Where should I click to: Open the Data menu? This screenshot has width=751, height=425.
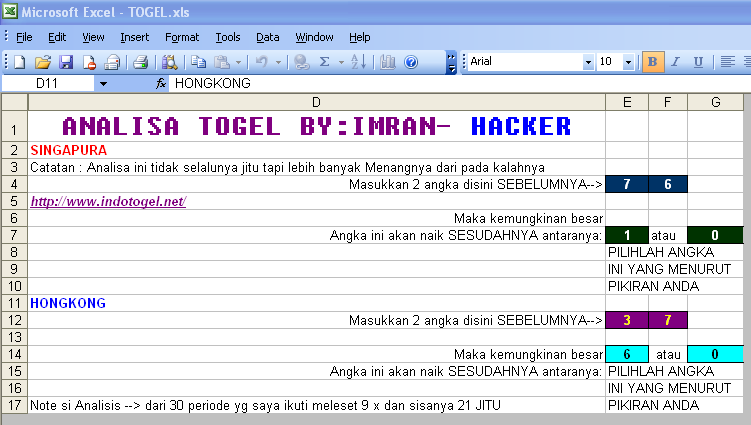(x=268, y=37)
